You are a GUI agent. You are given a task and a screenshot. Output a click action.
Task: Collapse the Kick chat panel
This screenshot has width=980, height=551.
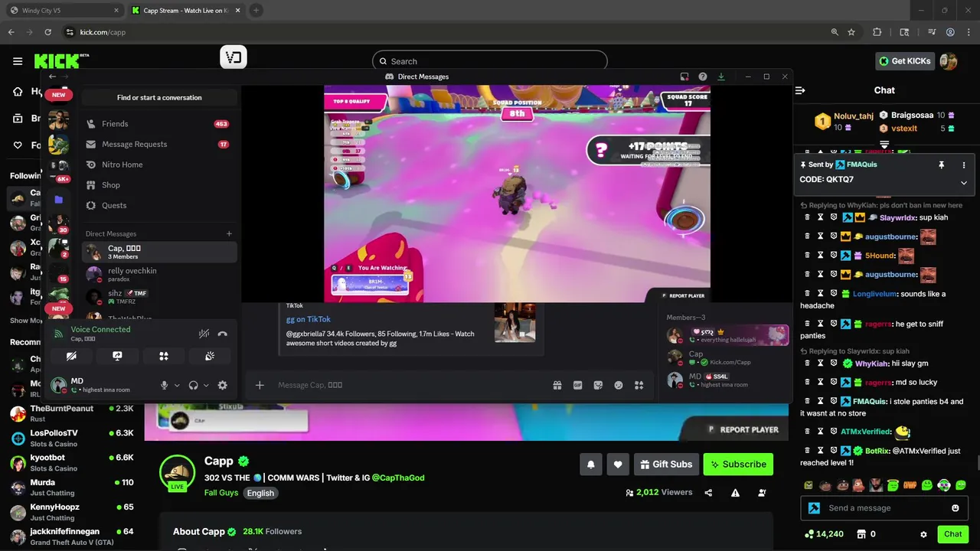(800, 90)
